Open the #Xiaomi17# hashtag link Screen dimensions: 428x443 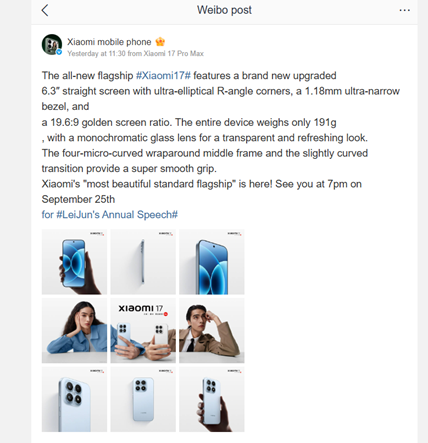tap(163, 76)
